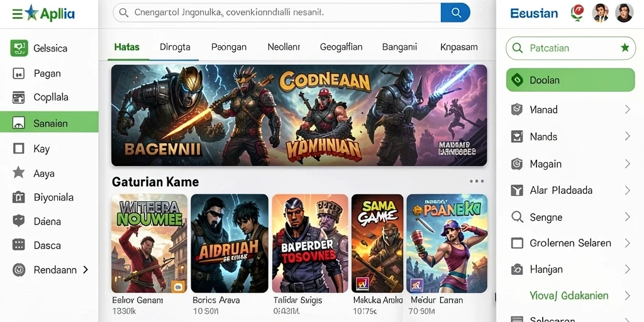Click the Daena sidebar icon
The height and width of the screenshot is (322, 644).
pos(18,221)
